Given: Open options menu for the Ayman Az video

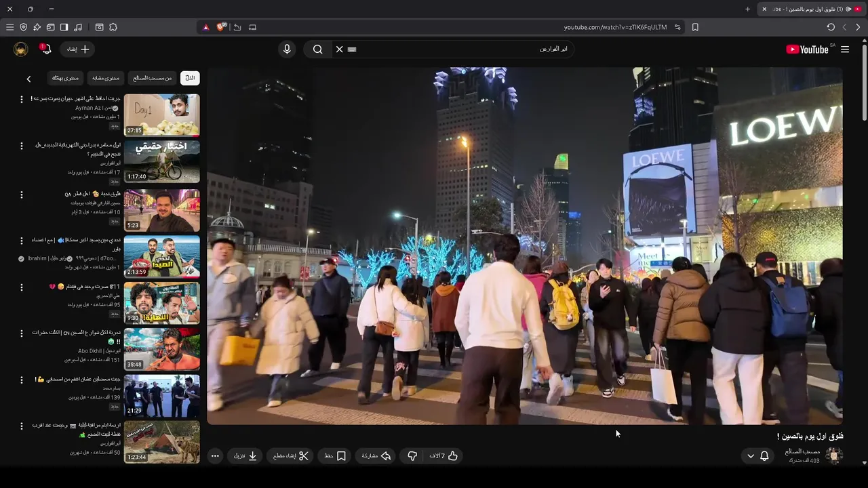Looking at the screenshot, I should pos(21,99).
